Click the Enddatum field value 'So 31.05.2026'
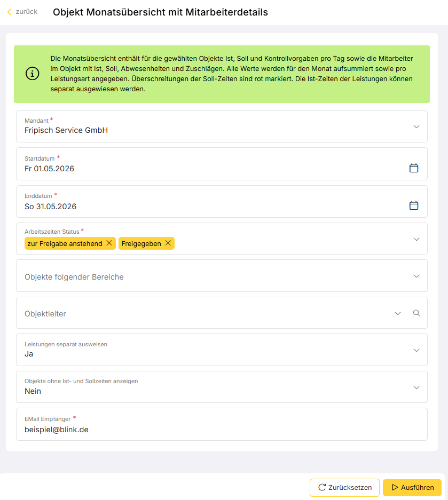 50,207
